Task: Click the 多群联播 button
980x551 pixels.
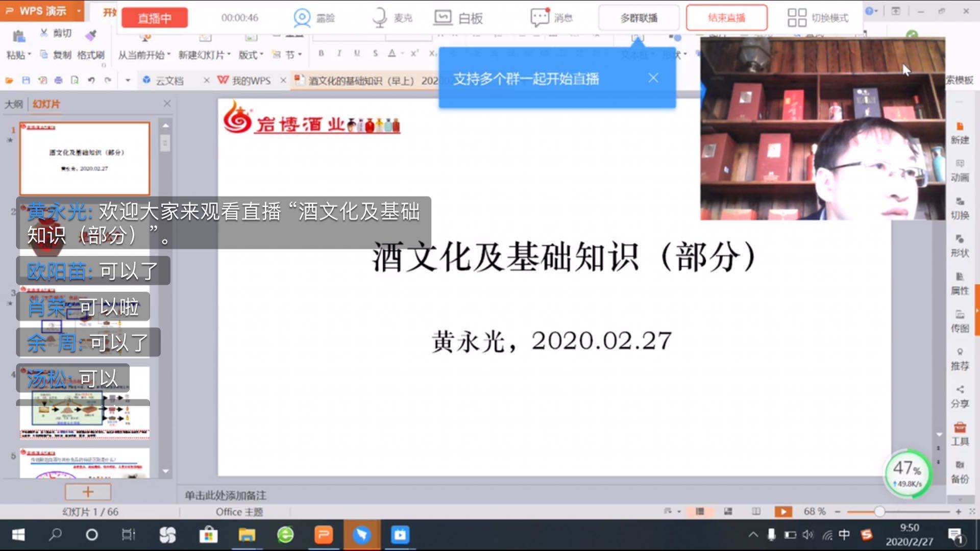Action: [x=639, y=18]
